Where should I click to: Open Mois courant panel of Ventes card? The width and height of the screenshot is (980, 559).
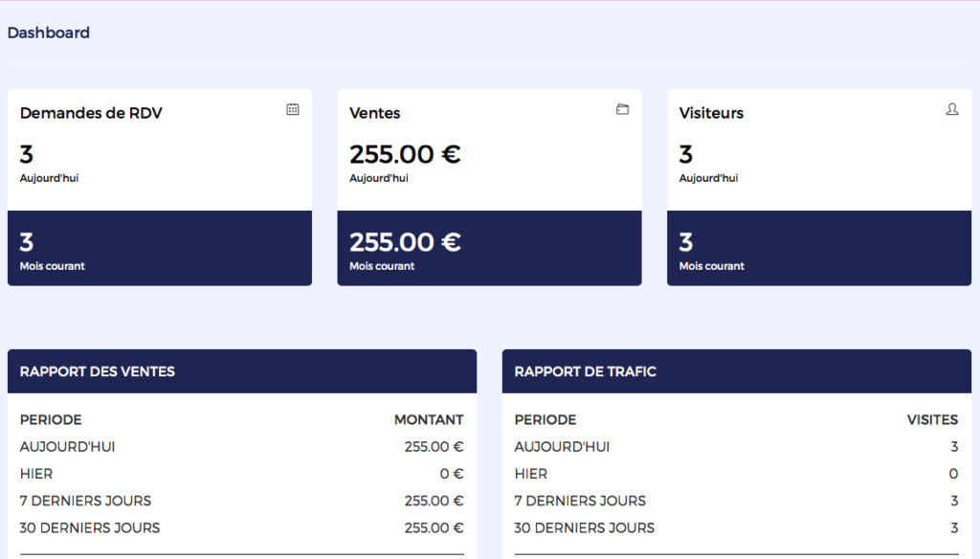pos(489,248)
